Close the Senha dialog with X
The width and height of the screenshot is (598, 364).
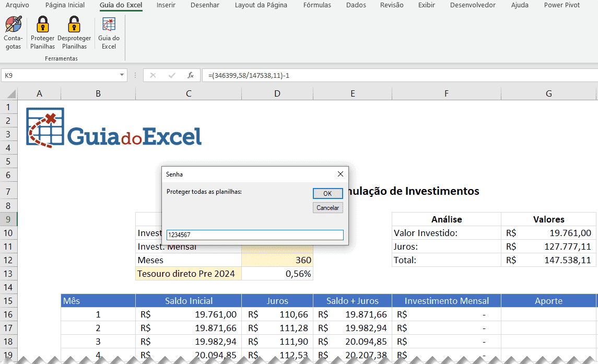tap(340, 174)
